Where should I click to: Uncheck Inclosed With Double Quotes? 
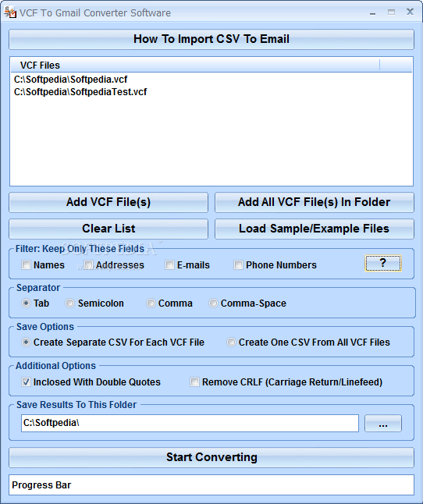point(26,382)
